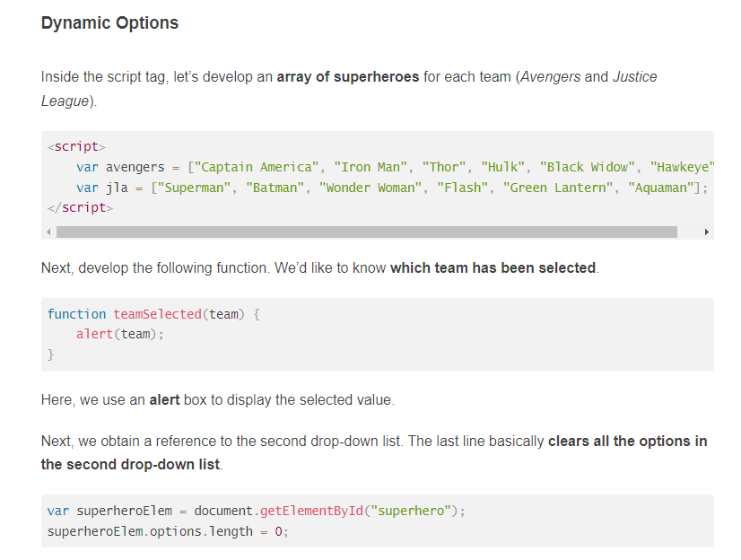Screen dimensions: 741x560
Task: Click bold text "the second drop-down list"
Action: [x=130, y=465]
